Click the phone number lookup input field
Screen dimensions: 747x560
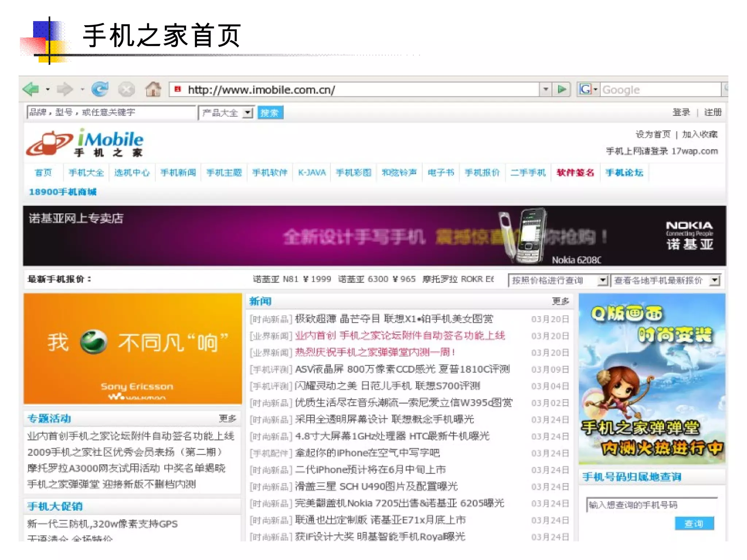[651, 505]
